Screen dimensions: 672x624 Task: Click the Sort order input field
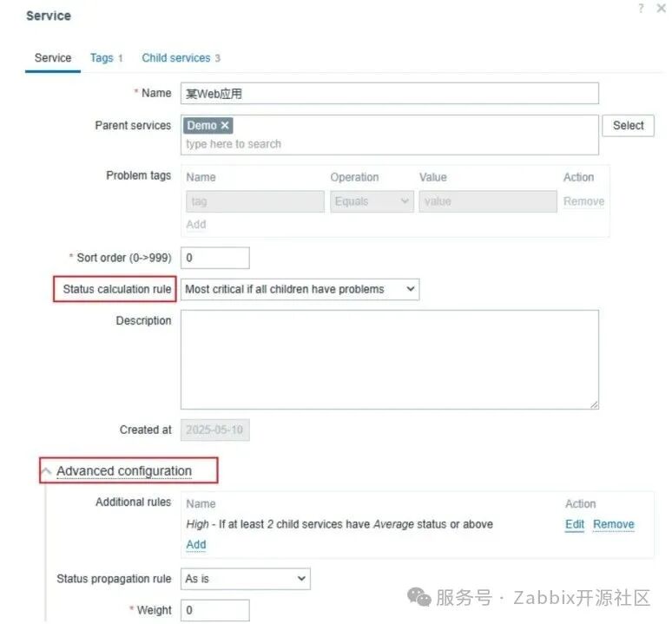click(x=215, y=258)
